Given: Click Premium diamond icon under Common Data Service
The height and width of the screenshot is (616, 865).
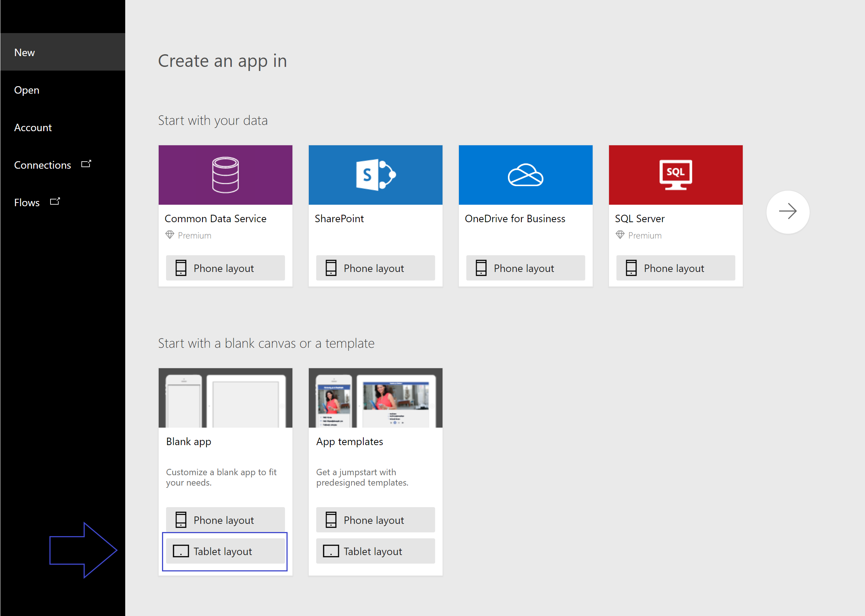Looking at the screenshot, I should (x=169, y=235).
